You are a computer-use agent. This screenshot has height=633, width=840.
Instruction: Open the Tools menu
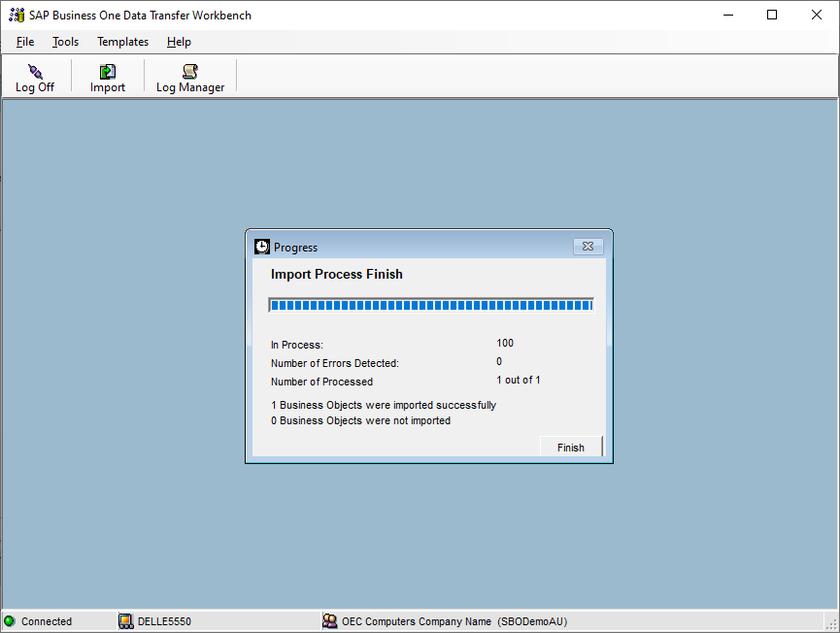point(65,42)
